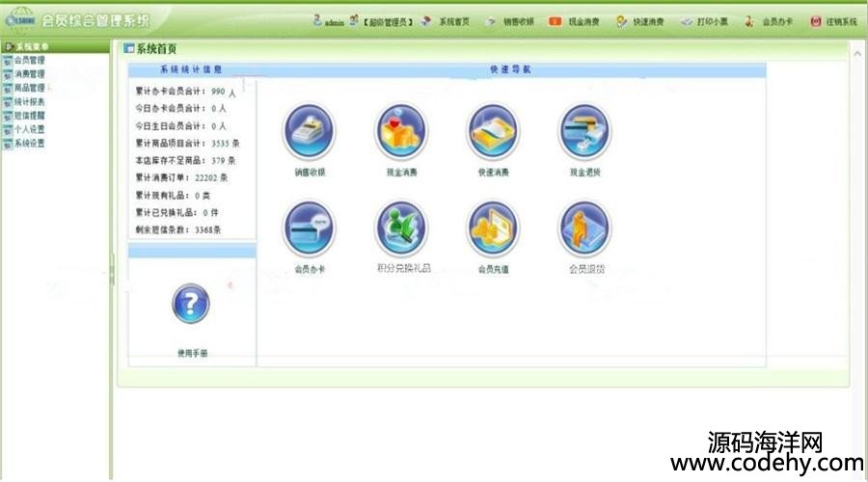Image resolution: width=868 pixels, height=482 pixels.
Task: Launch 快速消费 from the quick navigation grid
Action: 493,132
